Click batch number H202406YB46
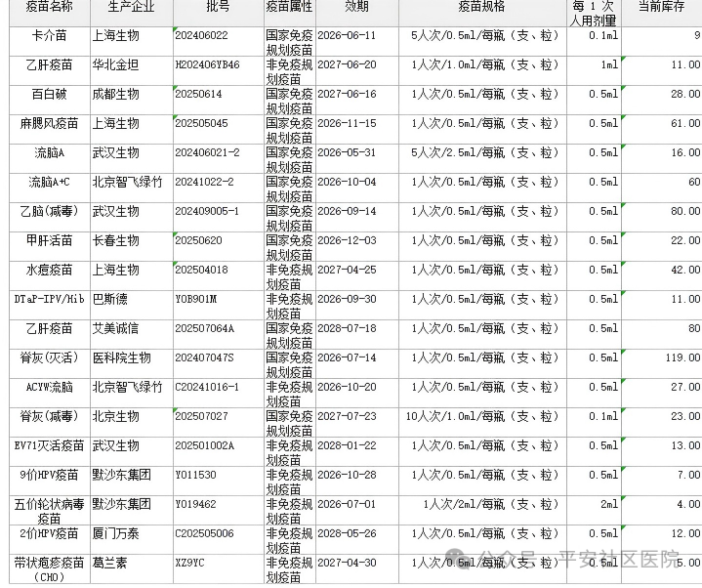Image resolution: width=702 pixels, height=588 pixels. (207, 64)
